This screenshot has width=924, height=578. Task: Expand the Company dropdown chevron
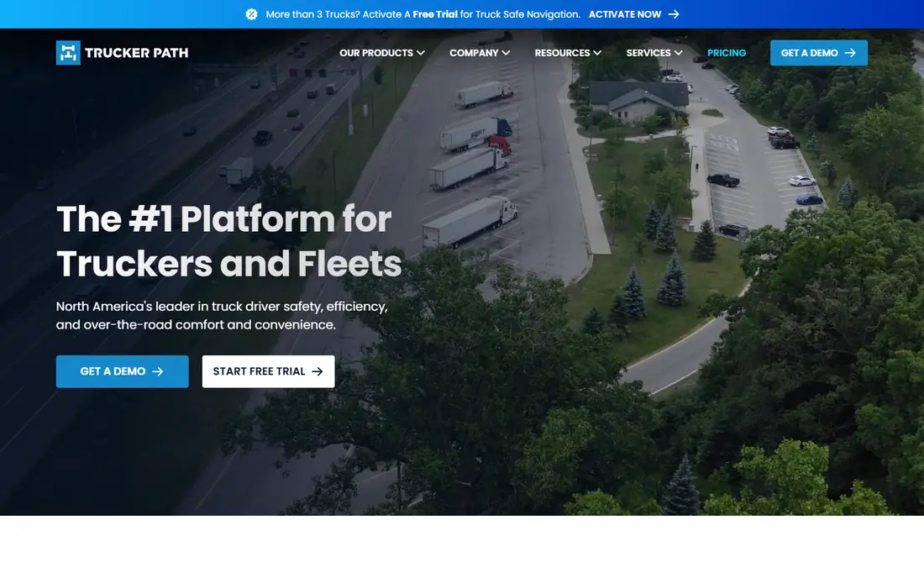[x=506, y=53]
